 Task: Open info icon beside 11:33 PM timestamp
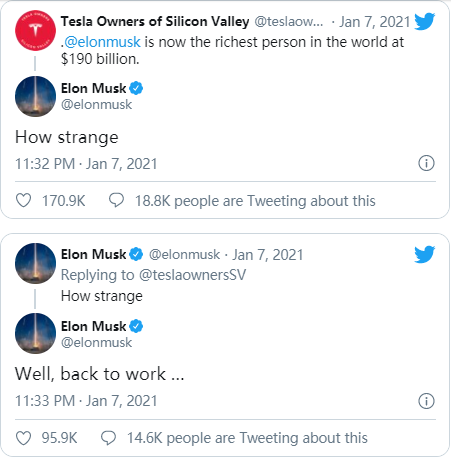point(426,401)
